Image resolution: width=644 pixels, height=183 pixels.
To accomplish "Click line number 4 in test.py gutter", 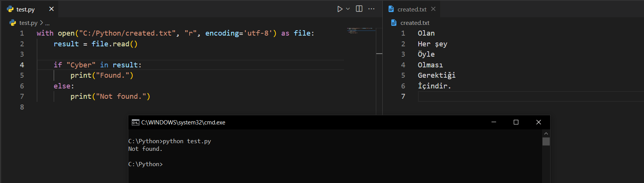I will click(22, 65).
